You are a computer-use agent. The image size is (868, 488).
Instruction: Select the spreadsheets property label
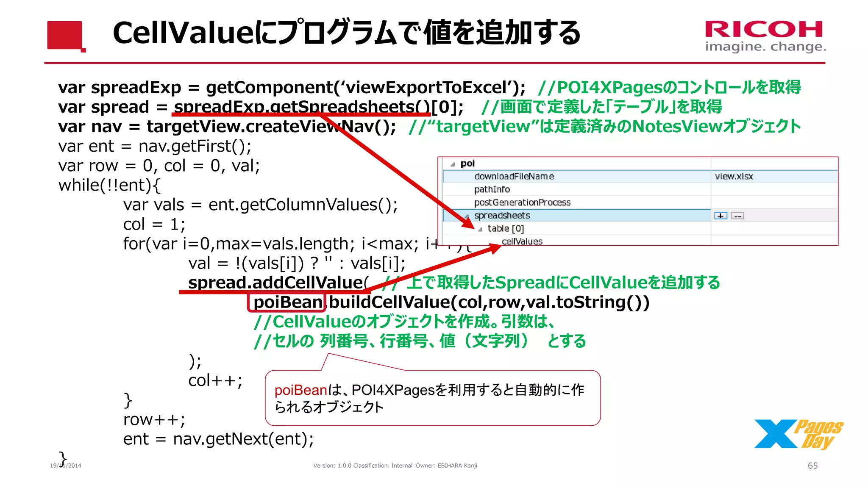tap(502, 216)
